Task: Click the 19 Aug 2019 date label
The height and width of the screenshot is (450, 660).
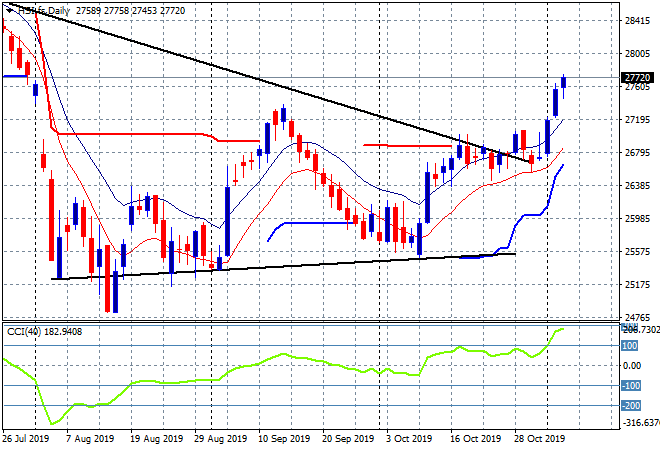Action: click(157, 439)
